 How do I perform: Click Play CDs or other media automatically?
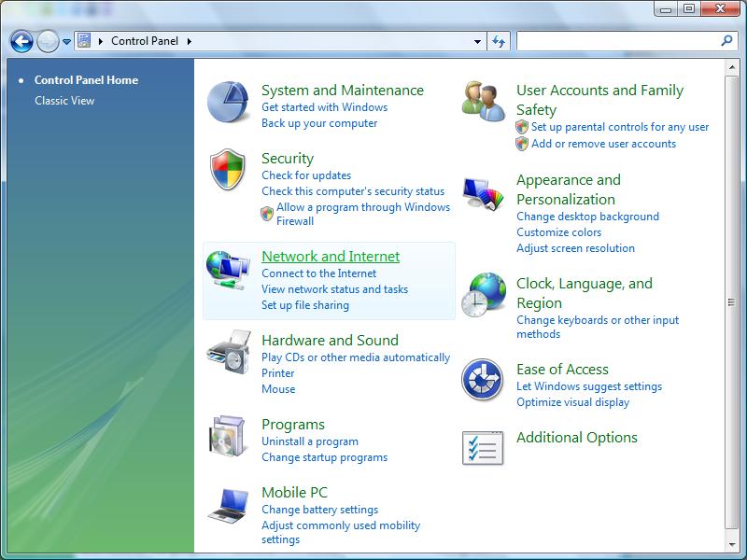(356, 357)
